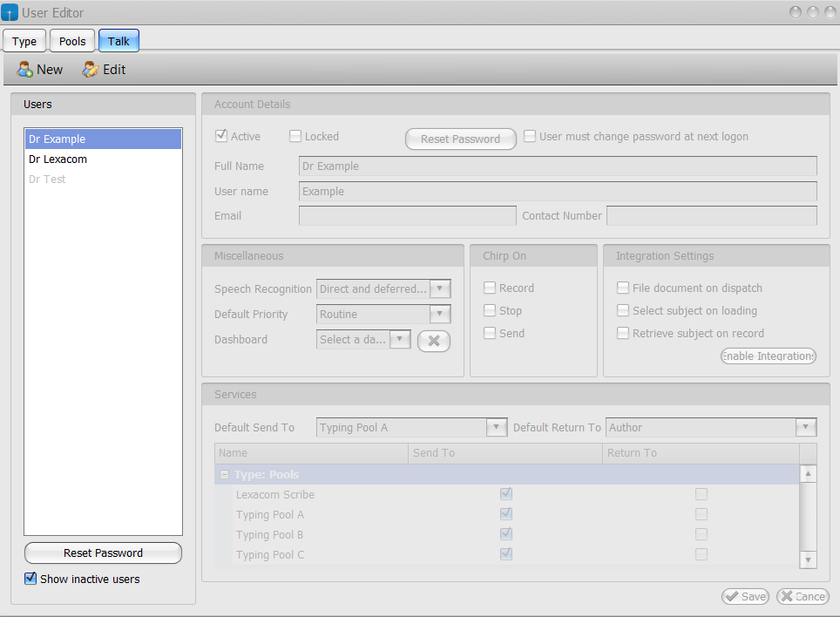The width and height of the screenshot is (840, 617).
Task: Click the services list scroll down arrow
Action: 808,559
